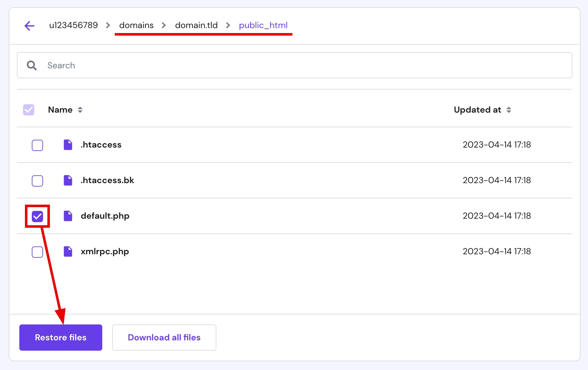The width and height of the screenshot is (588, 370).
Task: Open domain.tld breadcrumb folder
Action: click(196, 25)
